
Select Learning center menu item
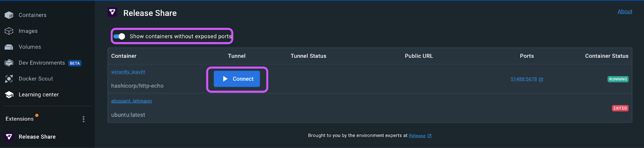click(39, 95)
